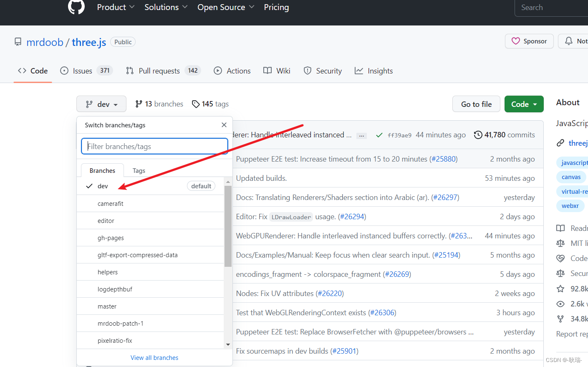The height and width of the screenshot is (367, 588).
Task: Click the Insights graph icon
Action: 359,71
